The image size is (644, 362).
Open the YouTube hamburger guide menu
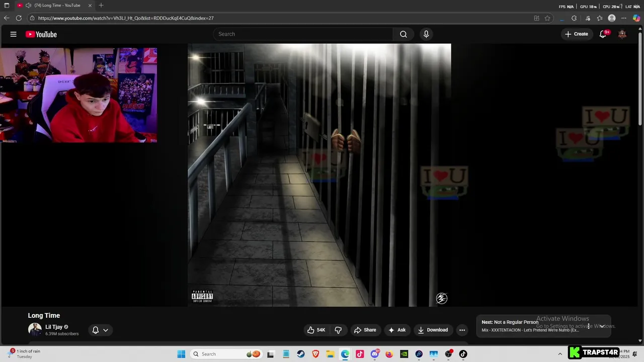coord(14,34)
